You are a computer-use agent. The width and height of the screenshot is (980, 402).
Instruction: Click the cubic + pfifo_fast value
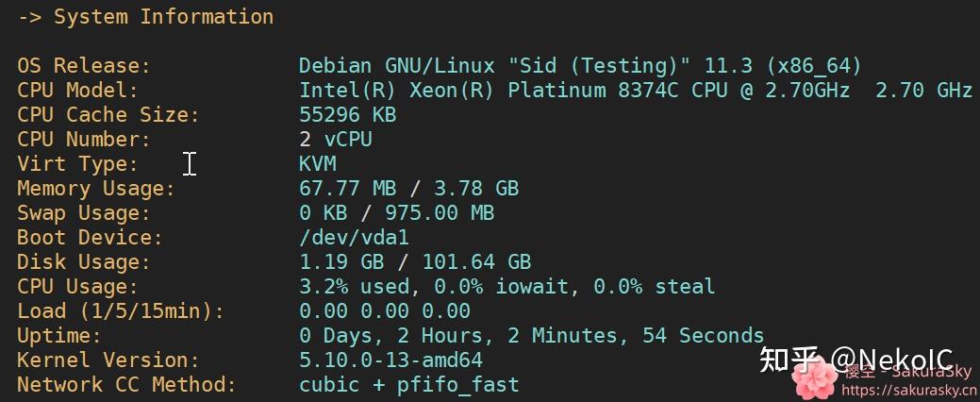(x=408, y=385)
